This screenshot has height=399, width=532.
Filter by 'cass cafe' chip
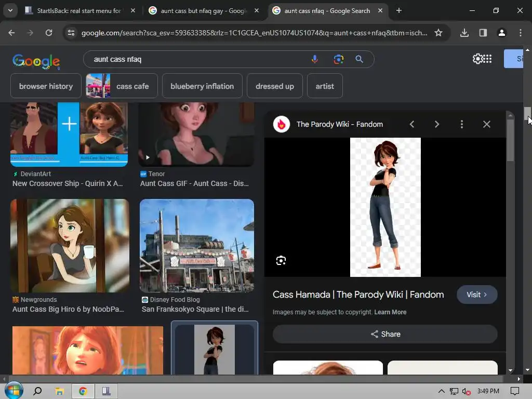[x=122, y=86]
